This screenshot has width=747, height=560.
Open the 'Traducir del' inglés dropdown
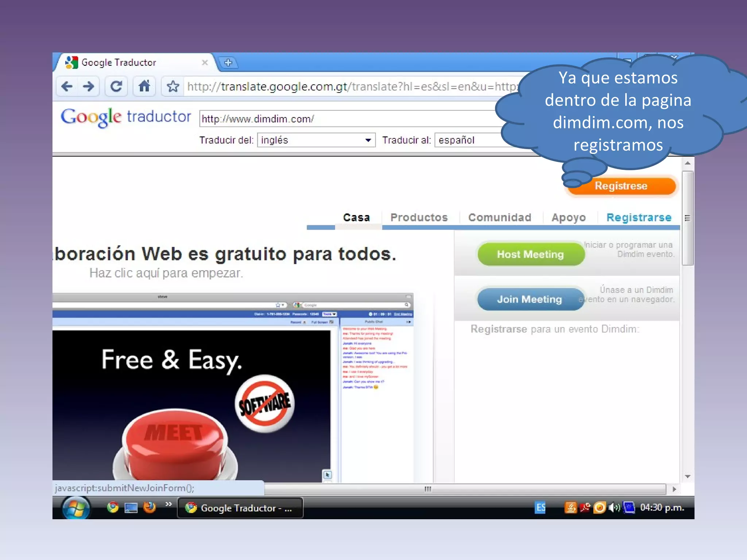click(316, 140)
